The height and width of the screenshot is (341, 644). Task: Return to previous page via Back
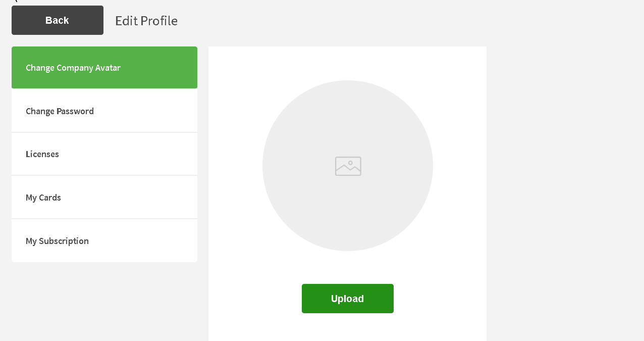point(58,20)
